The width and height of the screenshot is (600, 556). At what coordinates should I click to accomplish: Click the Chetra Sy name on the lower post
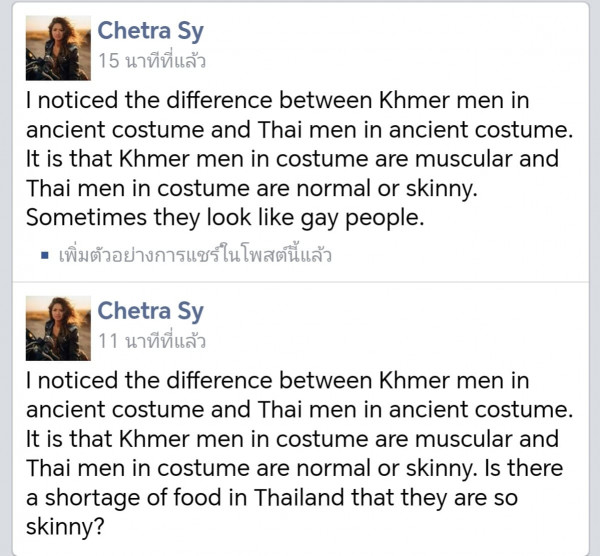point(150,311)
